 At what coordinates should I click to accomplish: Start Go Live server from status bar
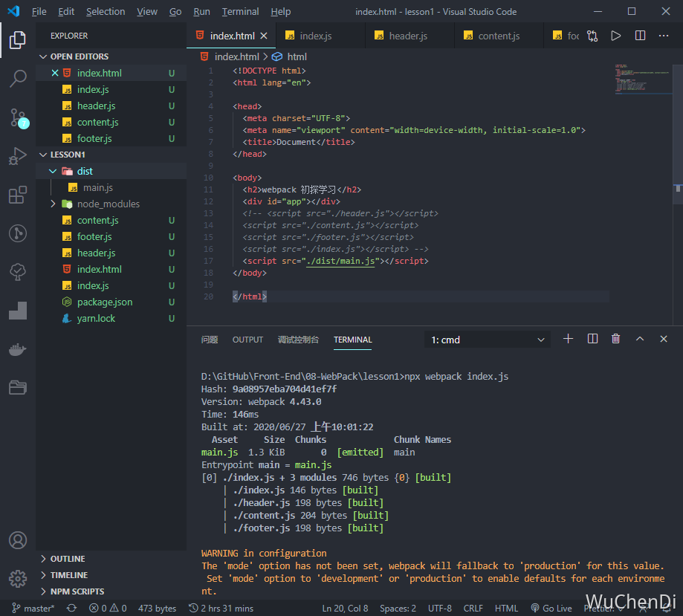(x=551, y=608)
